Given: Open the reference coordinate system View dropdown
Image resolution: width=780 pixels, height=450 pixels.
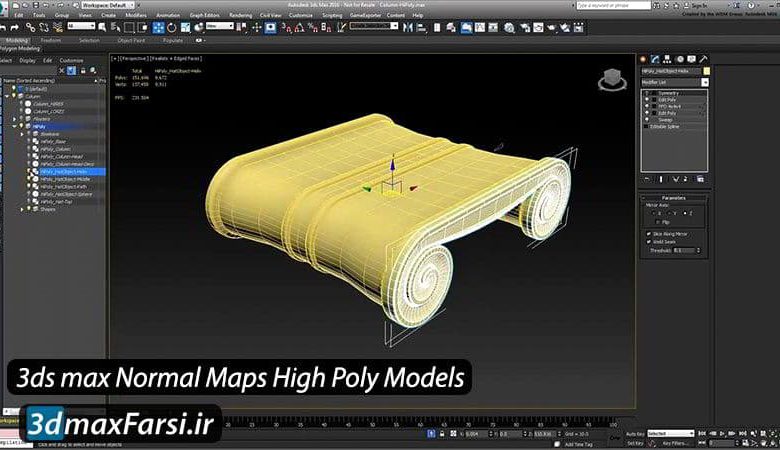Looking at the screenshot, I should [219, 26].
